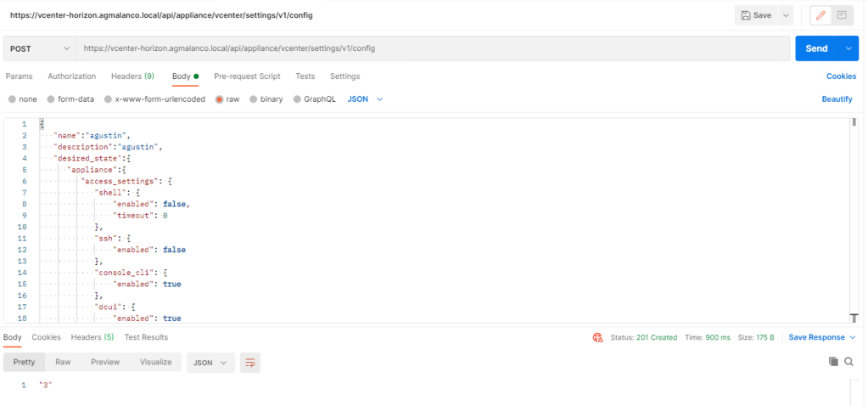Switch response view to Preview
Screen dimensions: 868x406
[105, 362]
